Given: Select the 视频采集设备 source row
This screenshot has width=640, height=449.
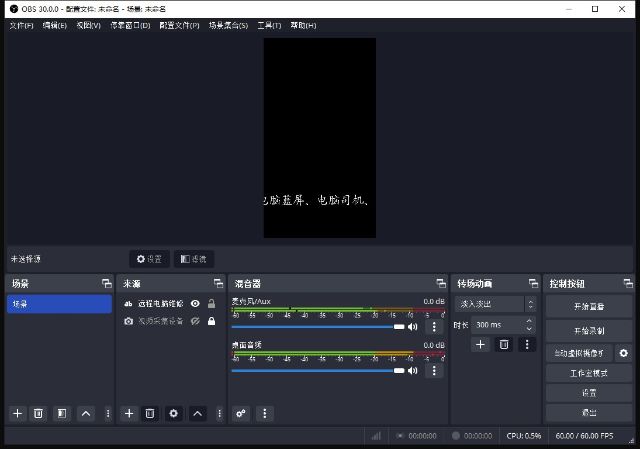Looking at the screenshot, I should (x=170, y=321).
